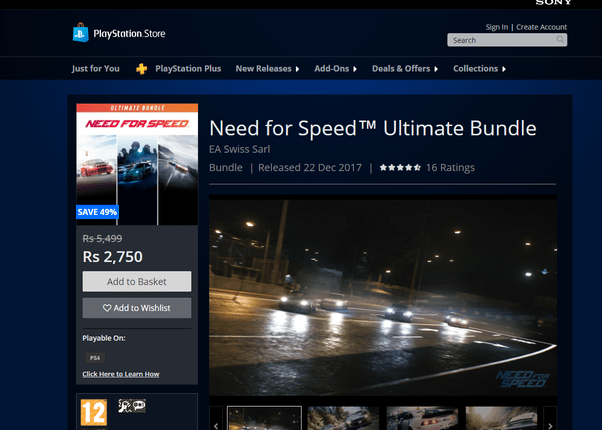Go to next screenshot thumbnails arrow

550,419
